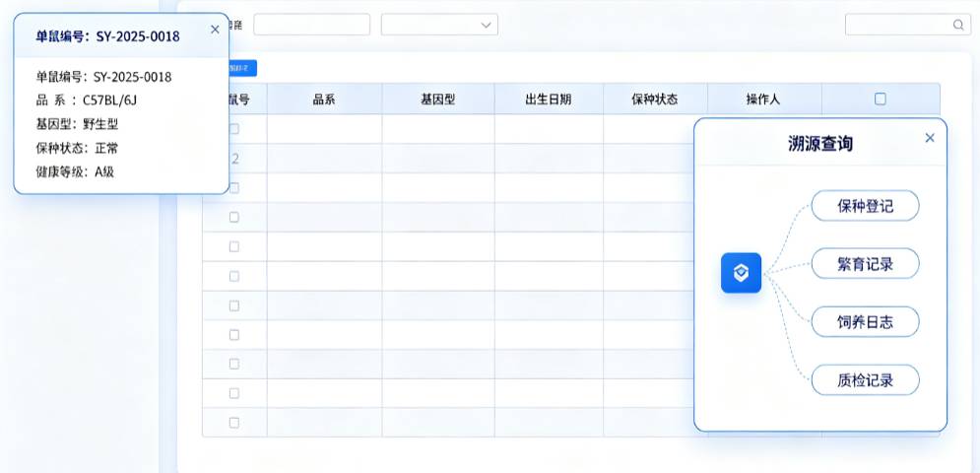
Task: Click the 出生日期 column header
Action: tap(549, 99)
